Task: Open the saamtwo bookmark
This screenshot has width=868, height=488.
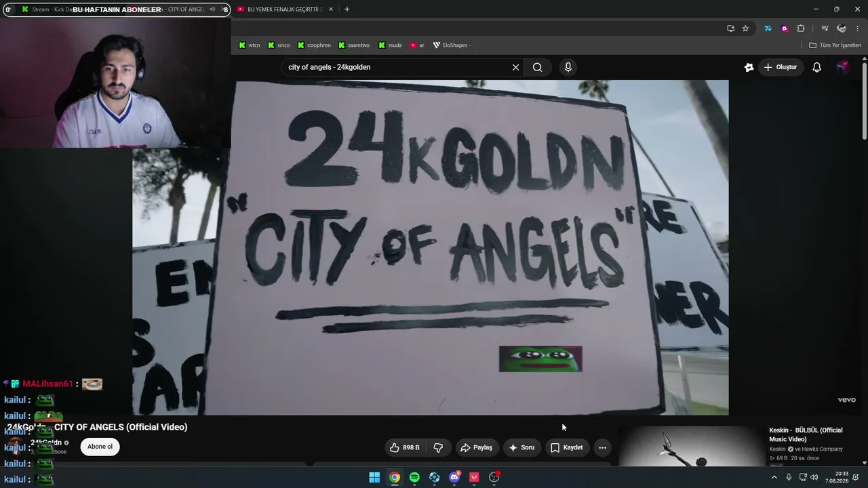Action: pyautogui.click(x=354, y=45)
